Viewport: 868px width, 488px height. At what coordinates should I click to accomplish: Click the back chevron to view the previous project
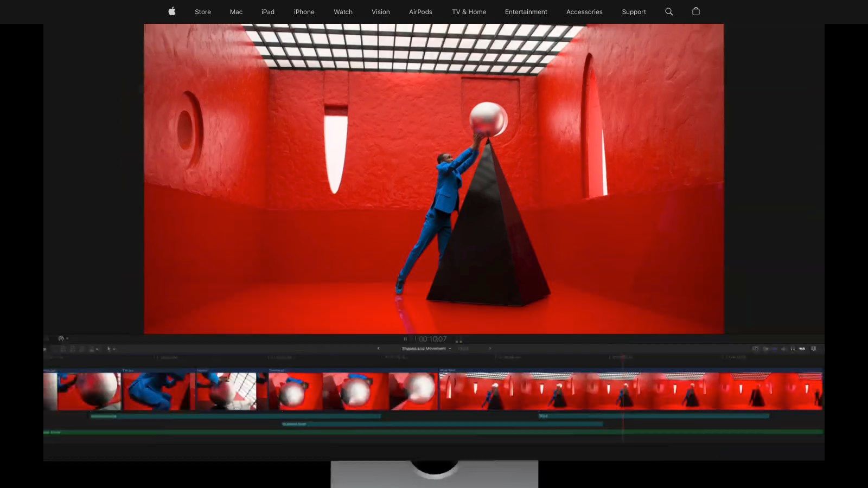click(x=378, y=349)
